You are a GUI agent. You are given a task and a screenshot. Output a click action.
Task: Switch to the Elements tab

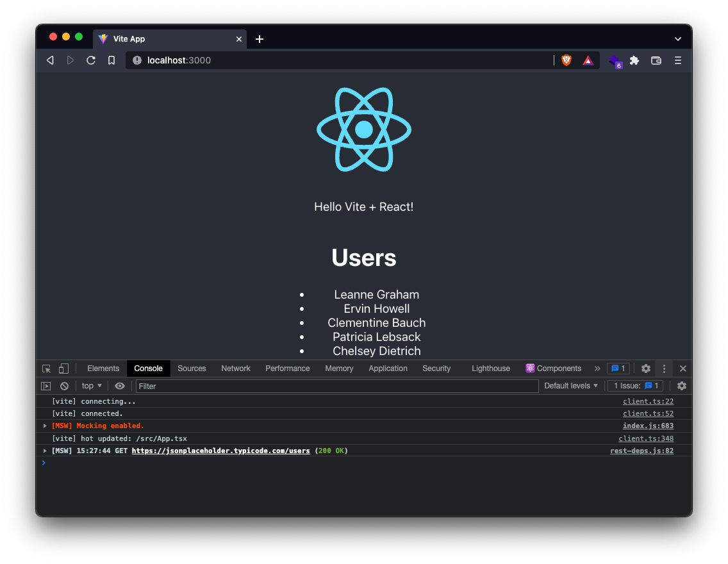pyautogui.click(x=103, y=369)
